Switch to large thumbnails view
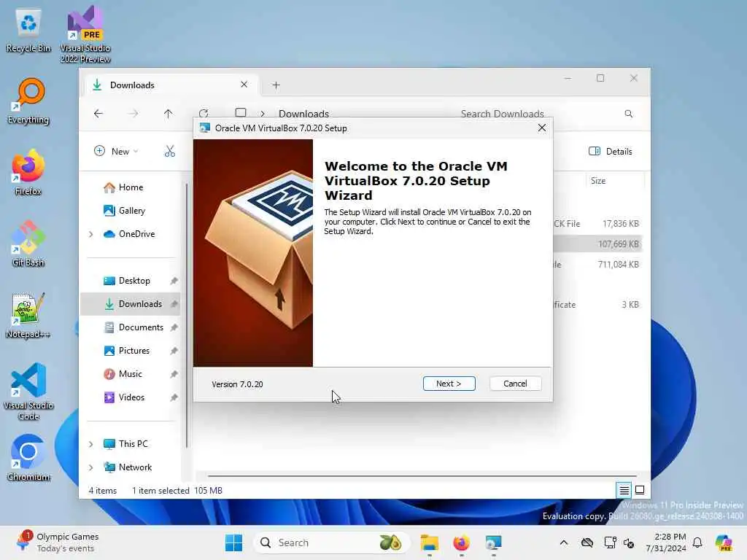747x560 pixels. [640, 489]
